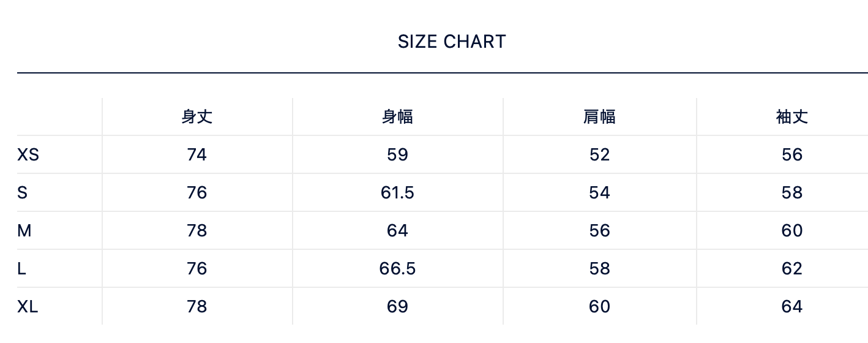The height and width of the screenshot is (343, 868).
Task: Select the 61.5 body width value
Action: coord(397,193)
